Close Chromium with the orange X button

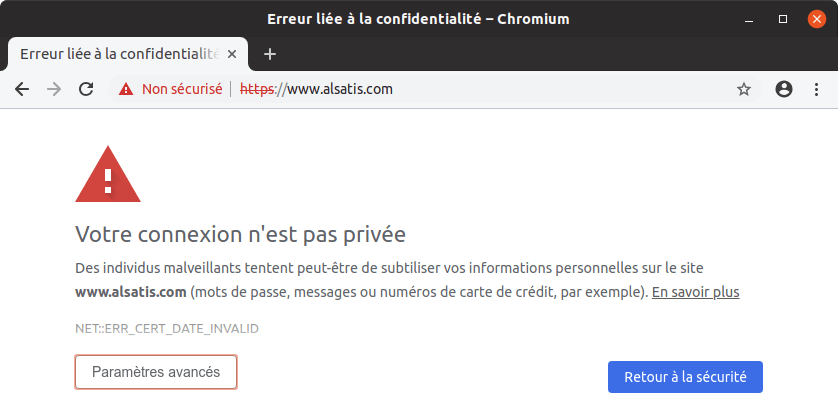pos(816,20)
